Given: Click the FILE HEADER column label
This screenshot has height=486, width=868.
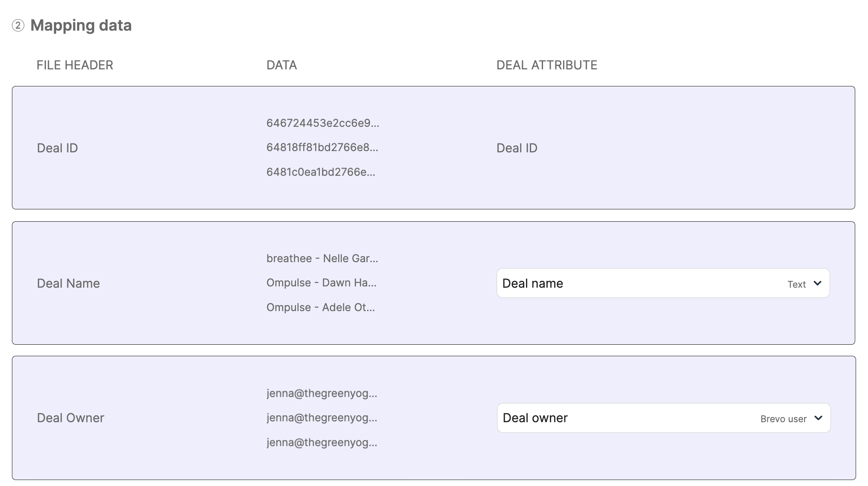Looking at the screenshot, I should 75,65.
